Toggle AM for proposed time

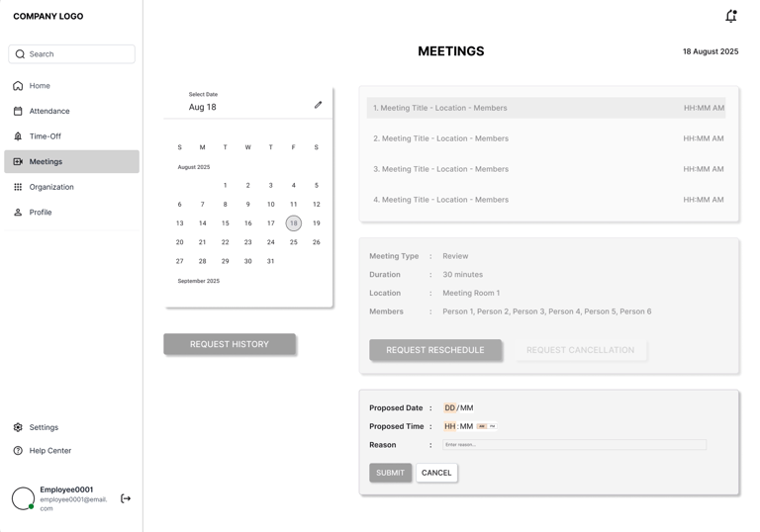(x=482, y=426)
